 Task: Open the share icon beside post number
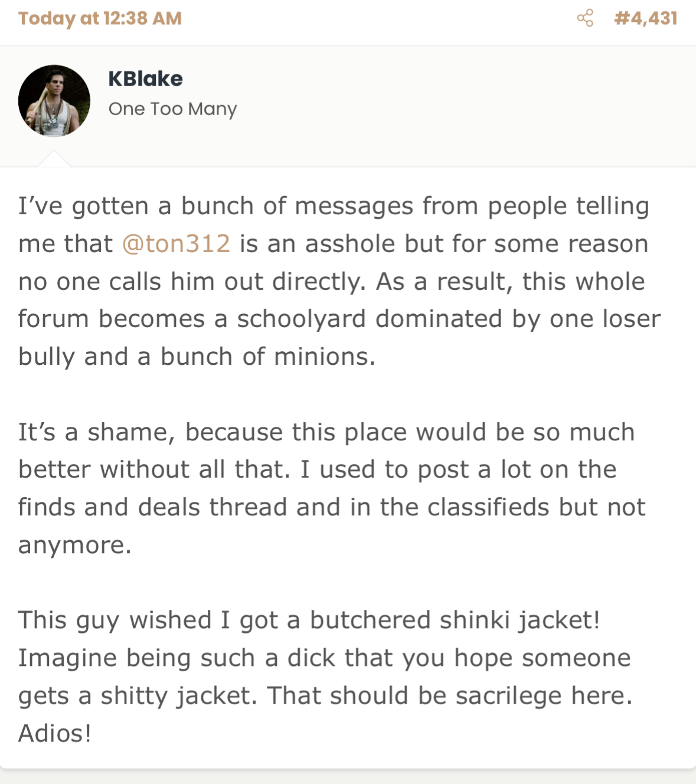[585, 18]
